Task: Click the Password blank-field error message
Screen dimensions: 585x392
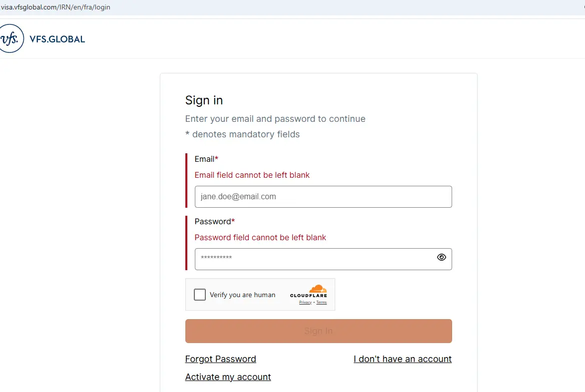Action: pos(260,238)
